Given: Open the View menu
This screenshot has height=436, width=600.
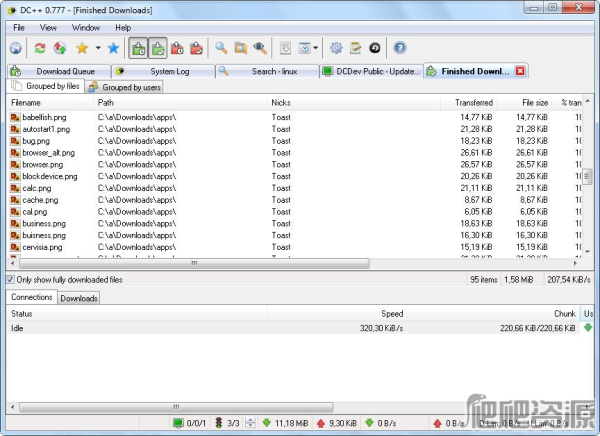Looking at the screenshot, I should [x=48, y=28].
